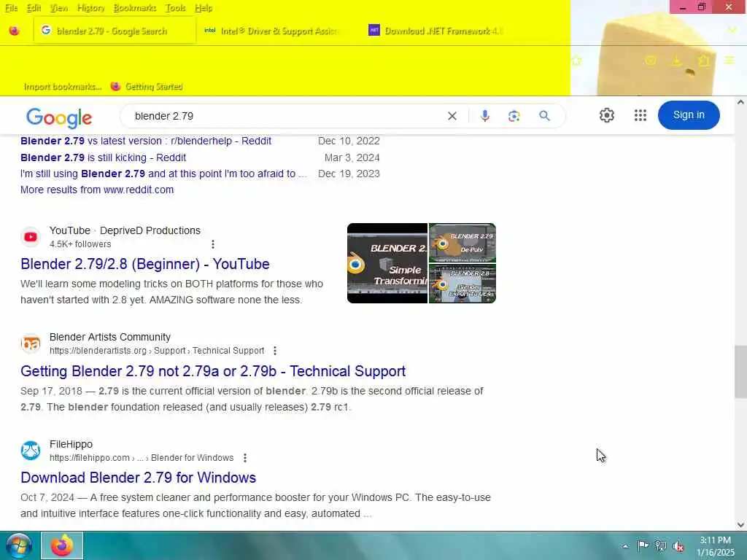Click Import bookmarks… in bookmarks toolbar

coord(63,87)
